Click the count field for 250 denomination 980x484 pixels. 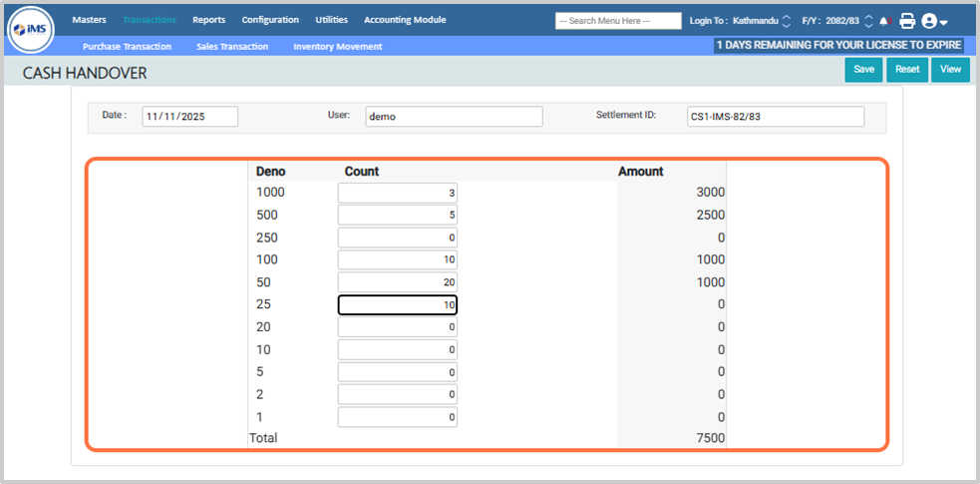397,238
